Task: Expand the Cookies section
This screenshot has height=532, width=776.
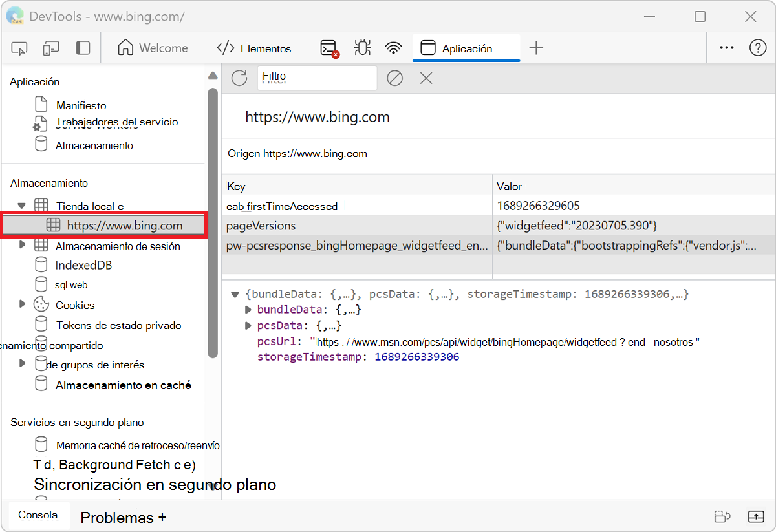Action: [23, 304]
